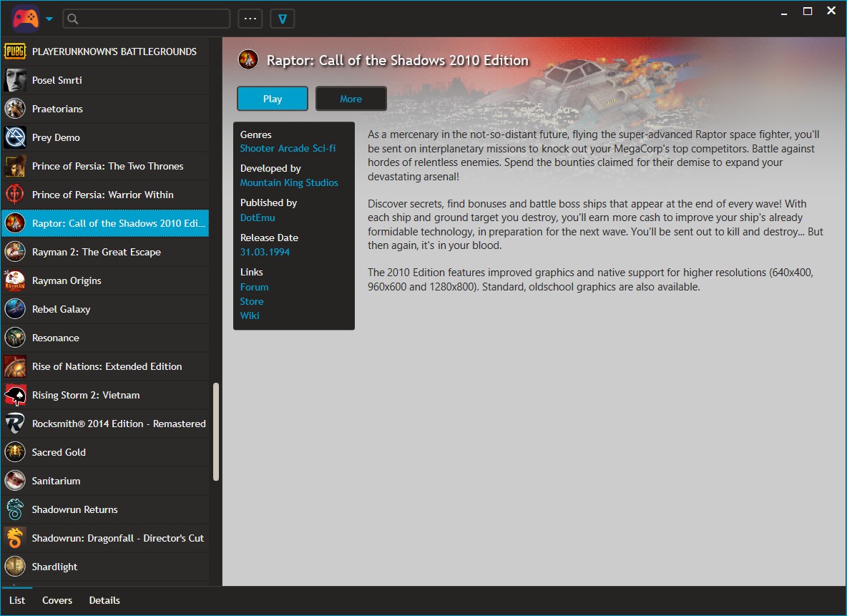Screen dimensions: 847x616
Task: Click the Rayman Origins game icon
Action: point(14,280)
